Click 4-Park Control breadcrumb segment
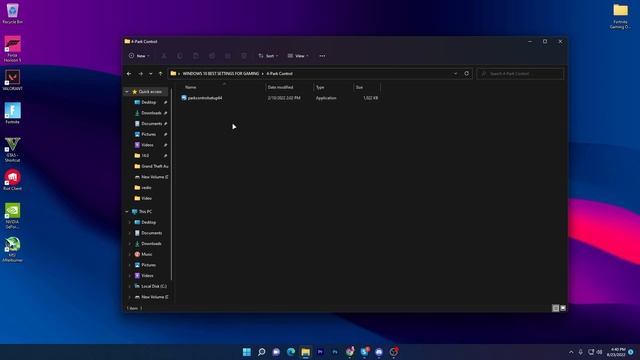The image size is (640, 360). (280, 74)
